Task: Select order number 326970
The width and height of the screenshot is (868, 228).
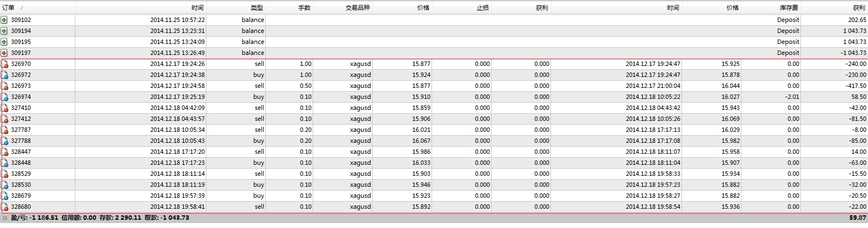Action: 21,64
